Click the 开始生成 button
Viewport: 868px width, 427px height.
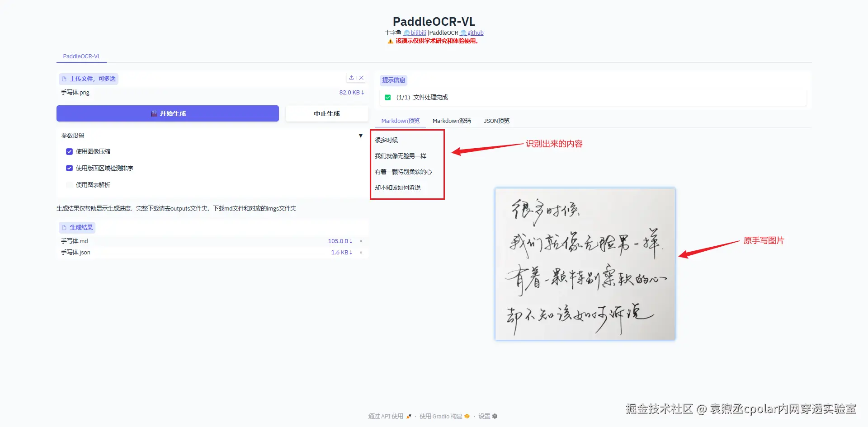click(x=168, y=113)
